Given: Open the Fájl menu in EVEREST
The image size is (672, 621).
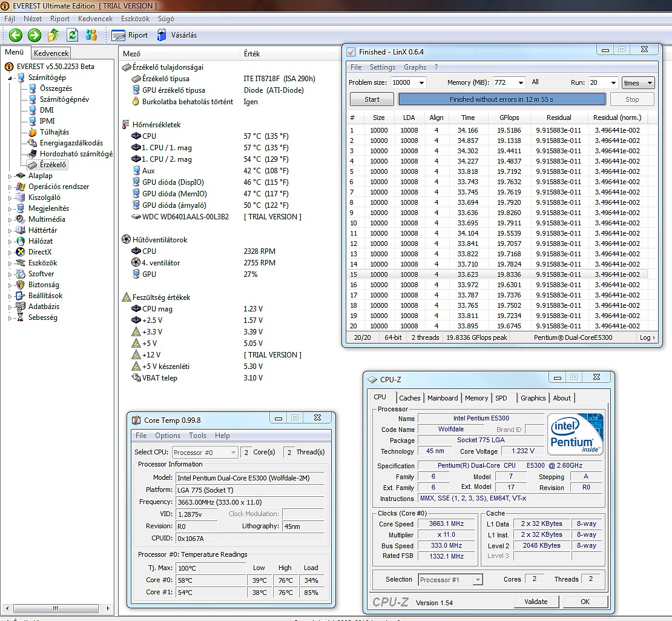Looking at the screenshot, I should click(10, 18).
